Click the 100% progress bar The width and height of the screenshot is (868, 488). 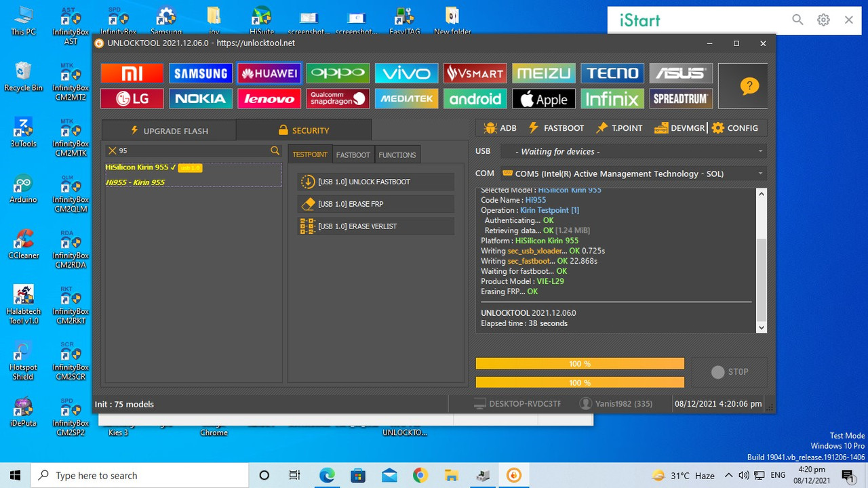(580, 363)
